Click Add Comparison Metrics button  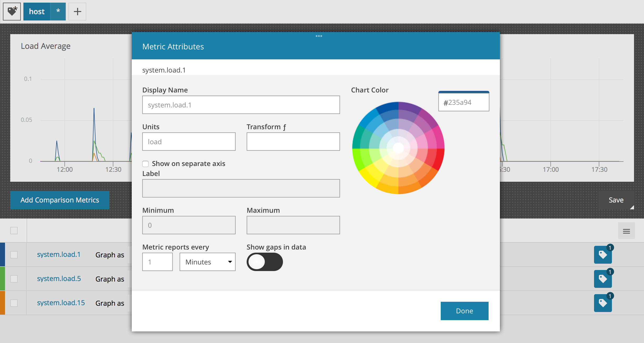click(60, 200)
